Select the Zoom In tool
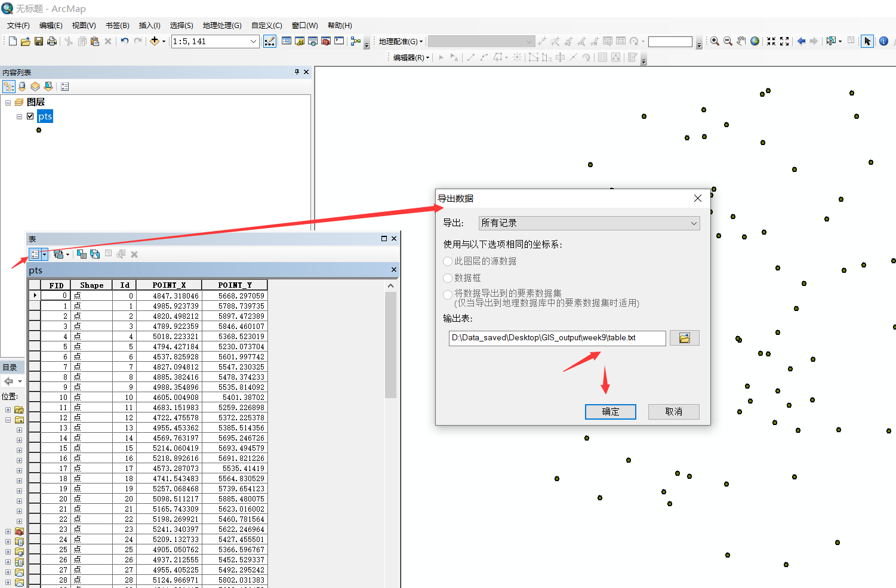 click(715, 41)
